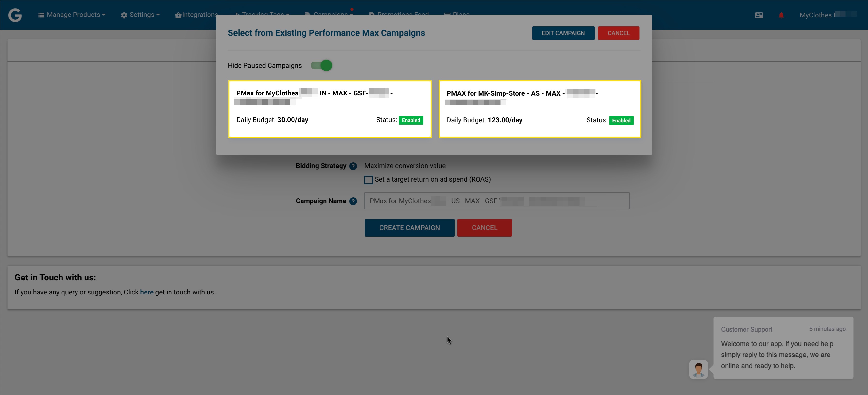Click the G logo in the navbar
This screenshot has height=395, width=868.
click(x=15, y=15)
